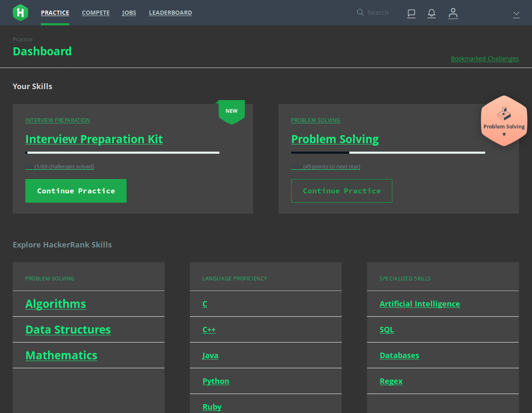Click the search magnifier icon
The image size is (532, 413).
[x=360, y=12]
